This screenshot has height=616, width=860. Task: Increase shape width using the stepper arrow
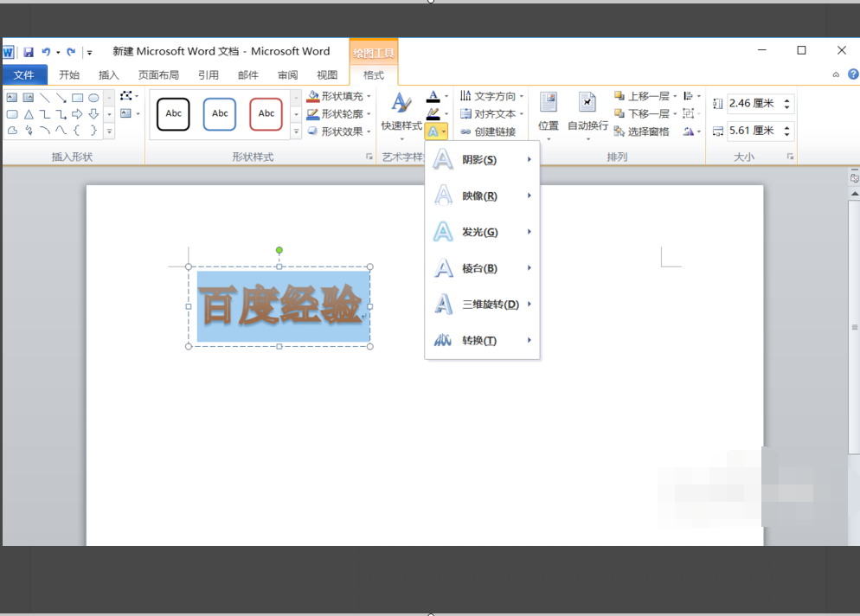[x=787, y=127]
